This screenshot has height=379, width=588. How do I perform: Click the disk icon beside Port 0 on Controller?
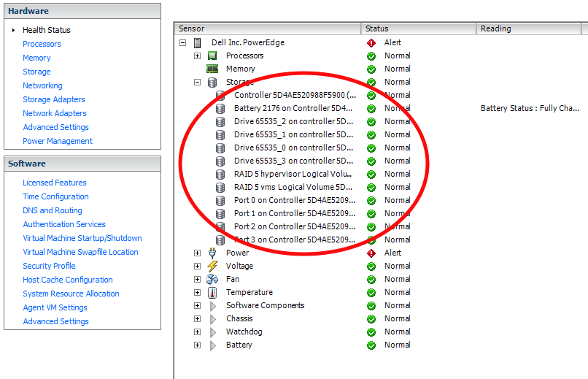(x=220, y=200)
